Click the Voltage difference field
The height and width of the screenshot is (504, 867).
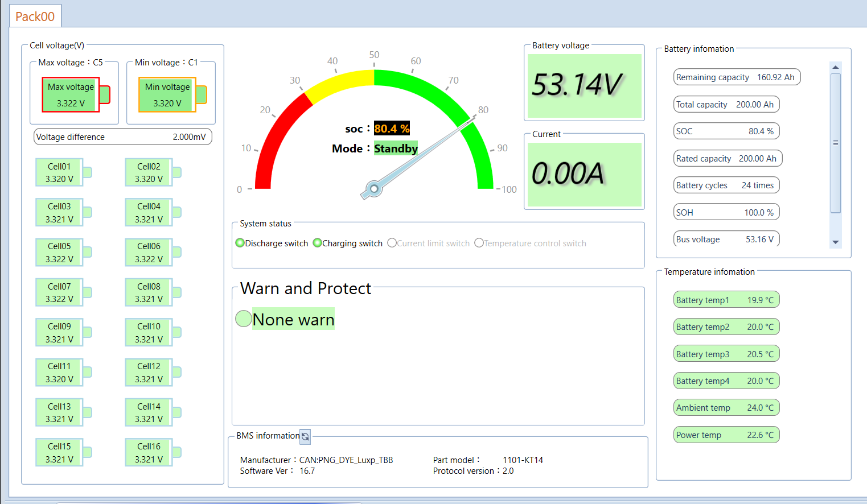(x=123, y=137)
